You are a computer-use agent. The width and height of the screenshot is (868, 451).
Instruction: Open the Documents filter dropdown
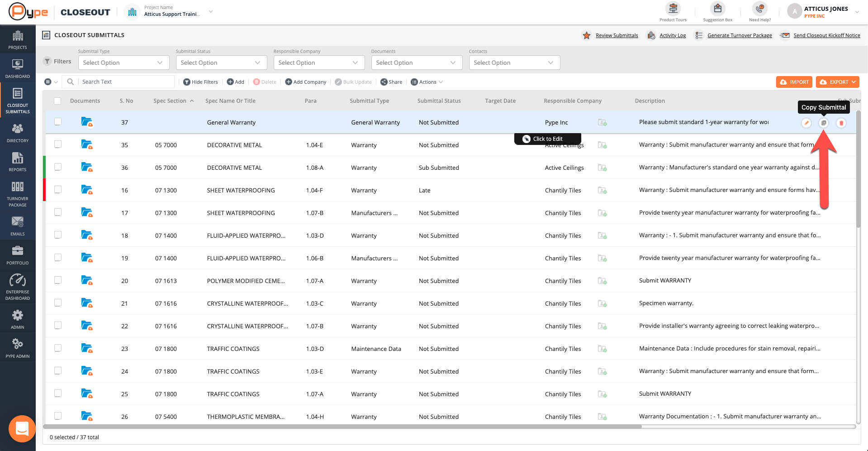(x=417, y=62)
